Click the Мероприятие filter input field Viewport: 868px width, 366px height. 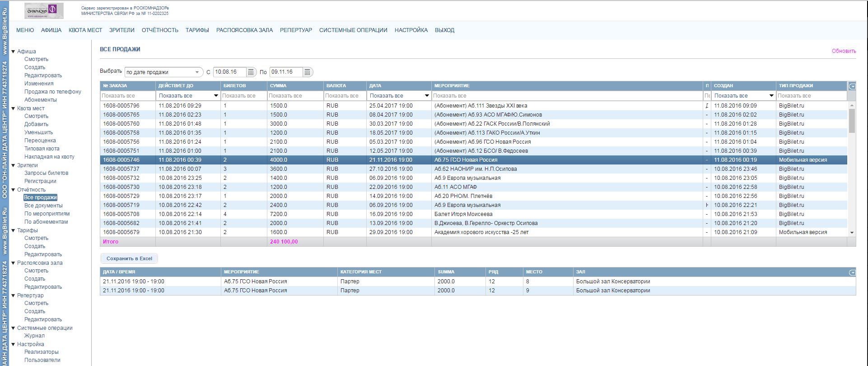567,96
